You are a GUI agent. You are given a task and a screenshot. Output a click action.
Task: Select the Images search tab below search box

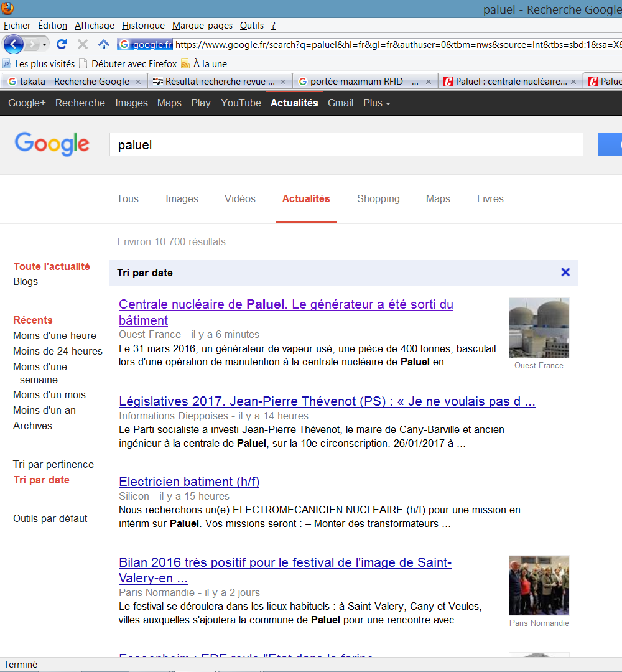182,199
